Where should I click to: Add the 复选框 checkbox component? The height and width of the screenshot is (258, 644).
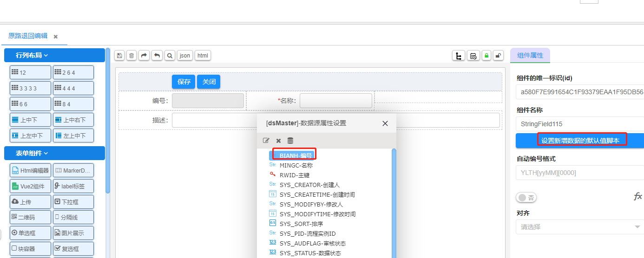click(x=73, y=248)
